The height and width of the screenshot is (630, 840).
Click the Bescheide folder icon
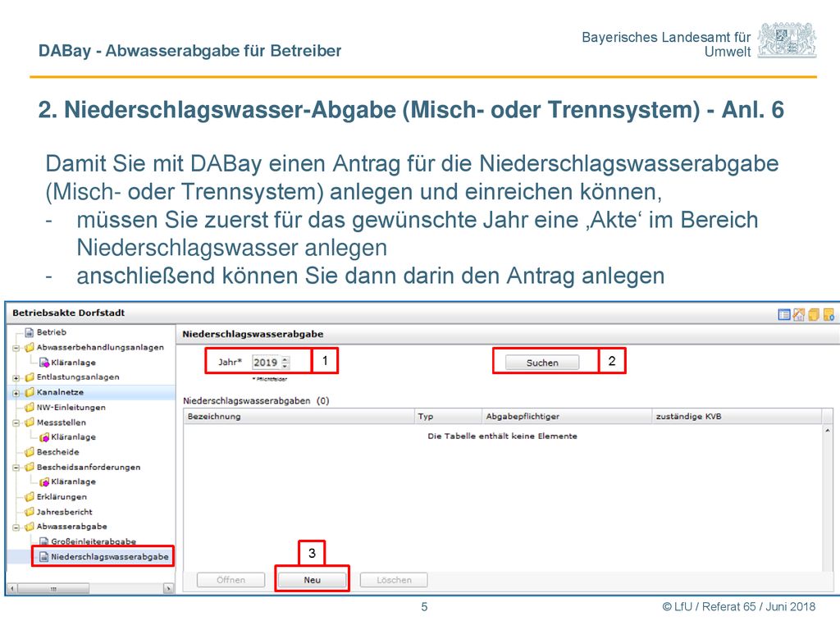(x=30, y=452)
